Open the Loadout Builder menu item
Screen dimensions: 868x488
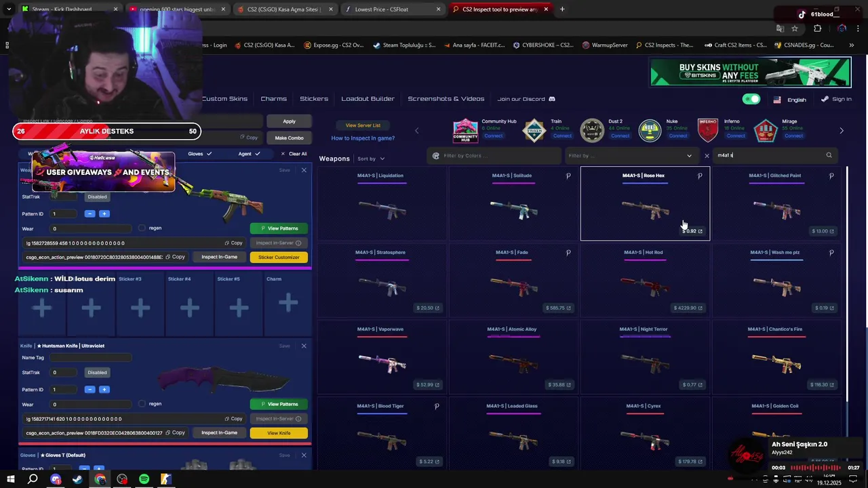click(x=368, y=99)
